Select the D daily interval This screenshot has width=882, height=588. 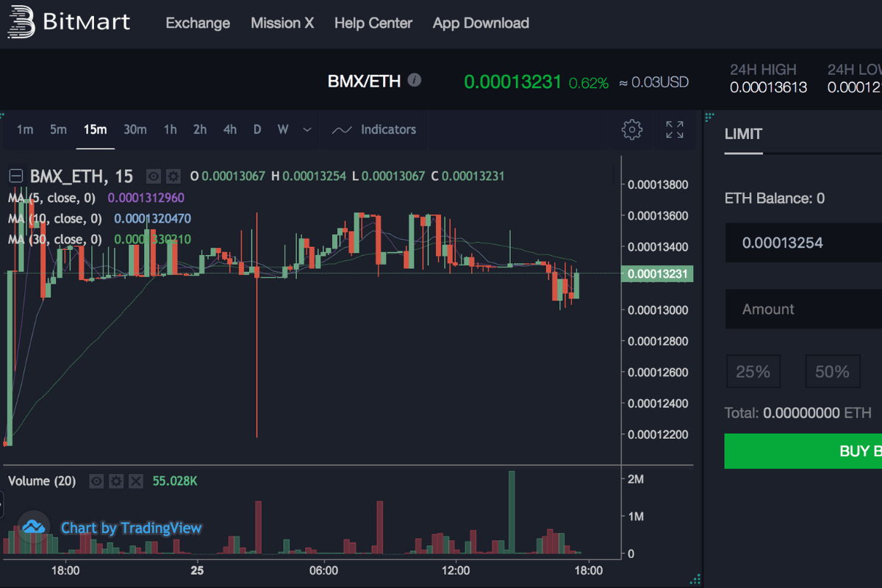257,129
